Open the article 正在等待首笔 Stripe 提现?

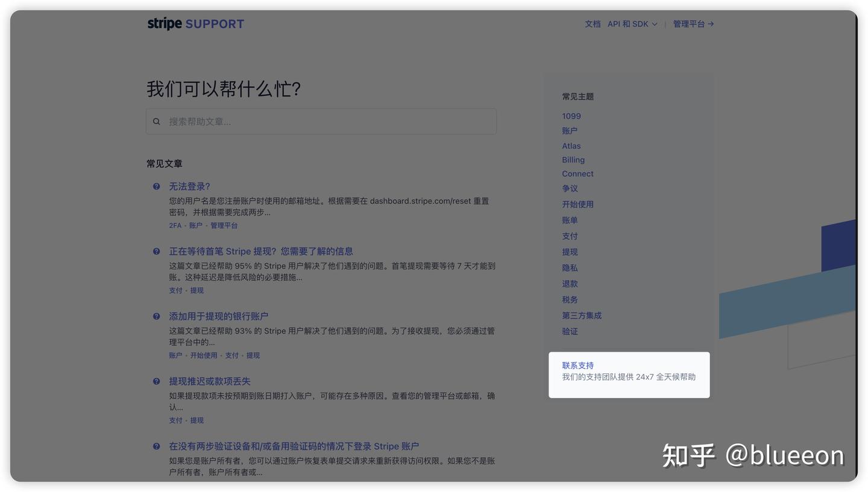[x=262, y=251]
